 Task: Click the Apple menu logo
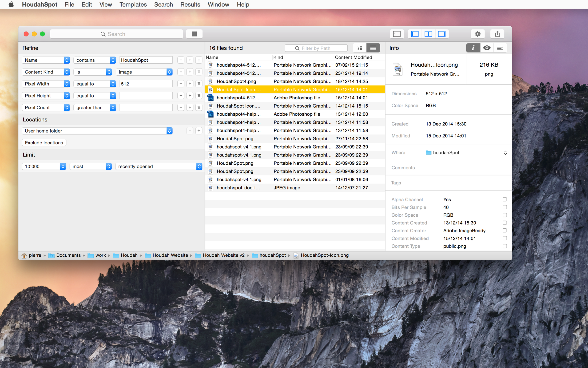[x=11, y=4]
